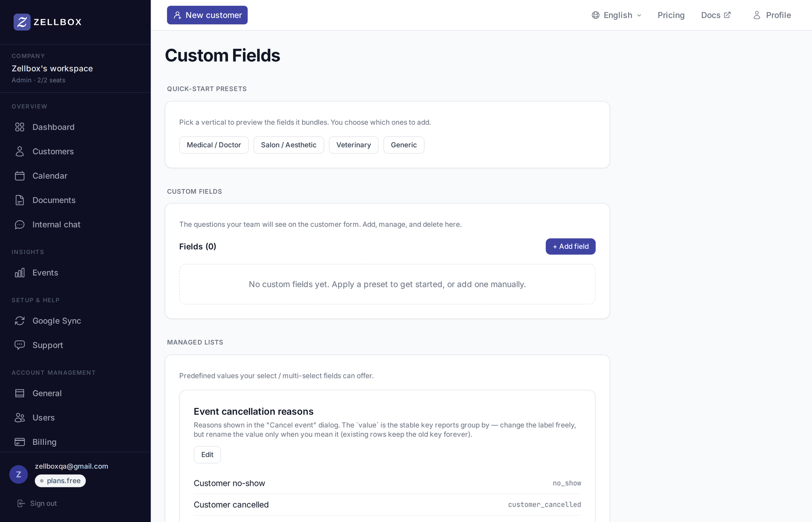
Task: Click Fields (0) heading
Action: click(198, 246)
